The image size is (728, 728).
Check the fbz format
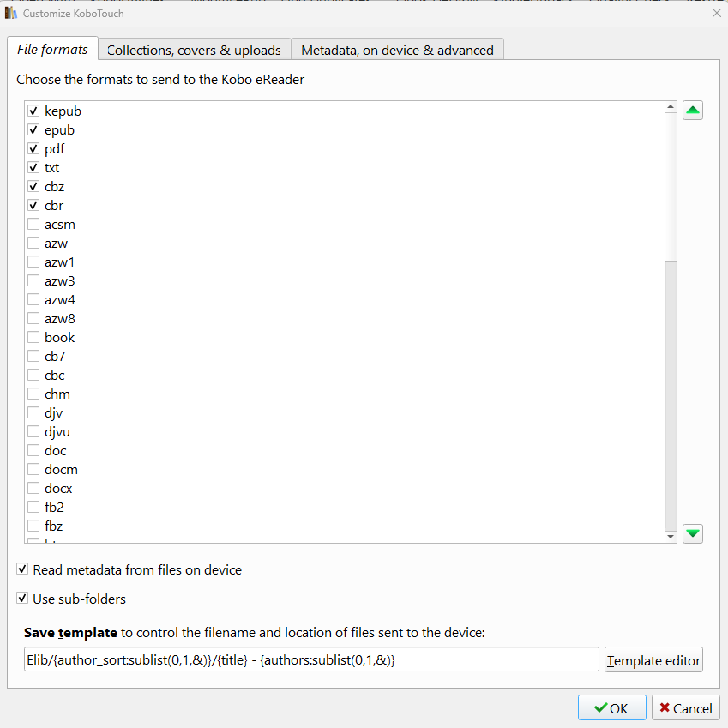[33, 526]
